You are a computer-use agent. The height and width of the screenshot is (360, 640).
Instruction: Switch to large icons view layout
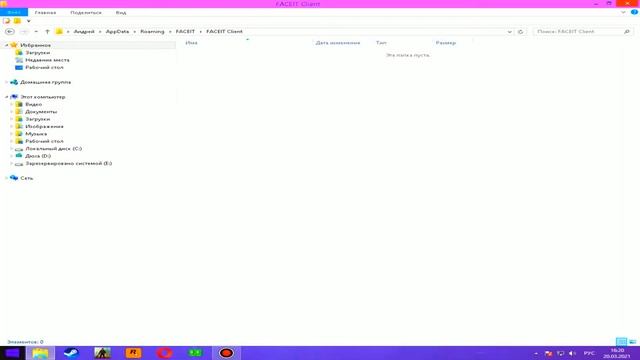[x=632, y=342]
